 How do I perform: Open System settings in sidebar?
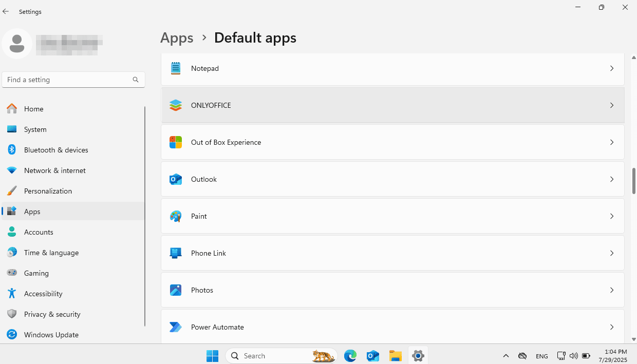[73, 129]
